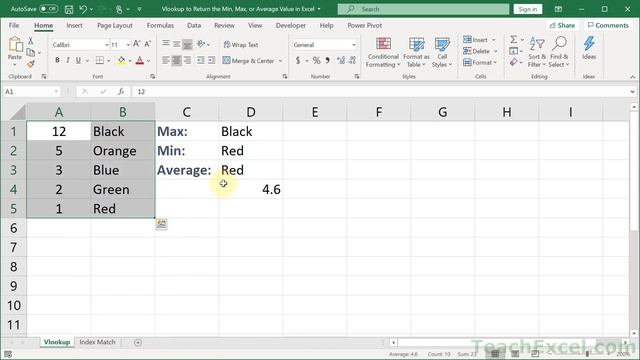Click the Increase Decimal icon

[x=341, y=60]
